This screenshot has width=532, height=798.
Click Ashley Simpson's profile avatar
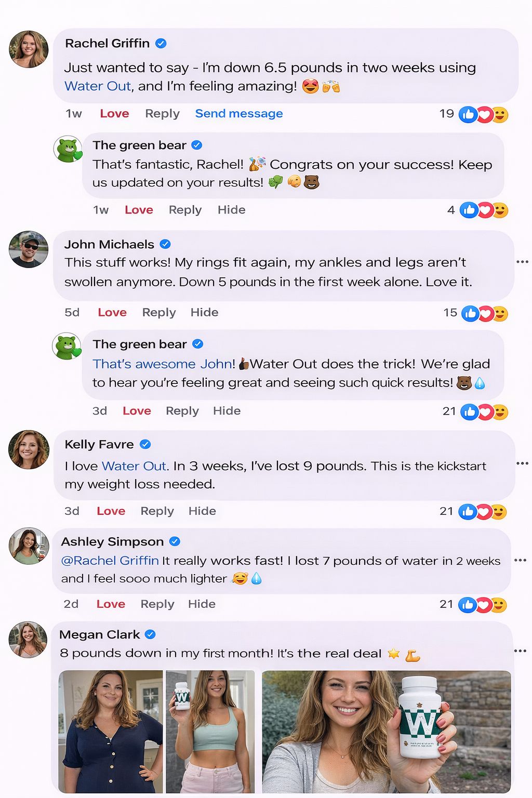point(29,546)
